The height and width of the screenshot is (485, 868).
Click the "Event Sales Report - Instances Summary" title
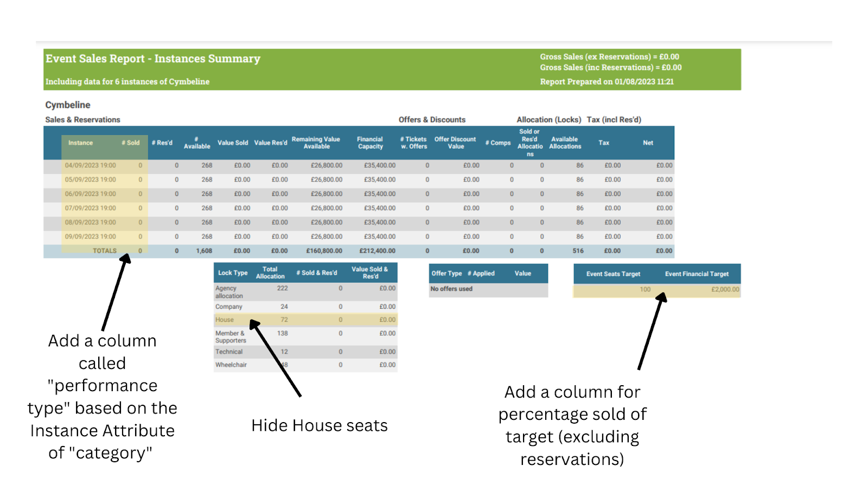tap(153, 59)
